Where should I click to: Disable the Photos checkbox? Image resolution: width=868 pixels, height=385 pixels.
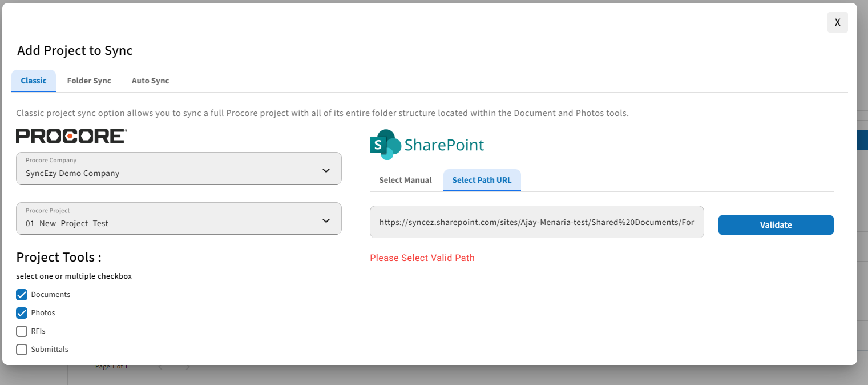[x=21, y=312]
